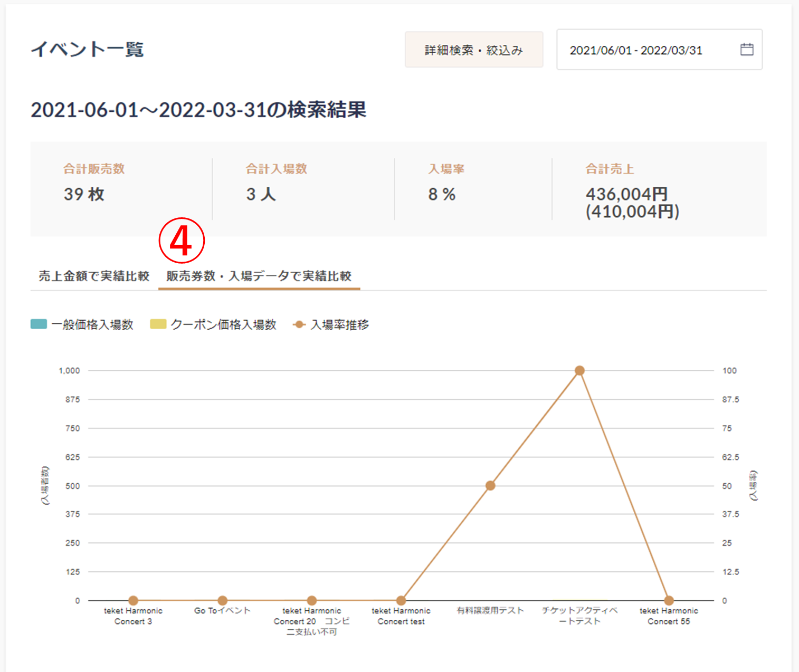Click the 合計売上 amount 436,004円
This screenshot has height=672, width=799.
626,194
